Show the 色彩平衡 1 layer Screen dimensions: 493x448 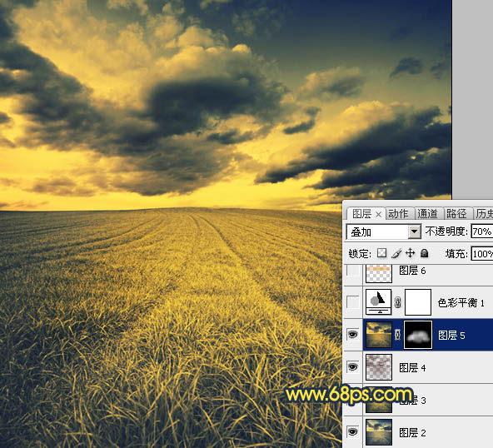353,302
